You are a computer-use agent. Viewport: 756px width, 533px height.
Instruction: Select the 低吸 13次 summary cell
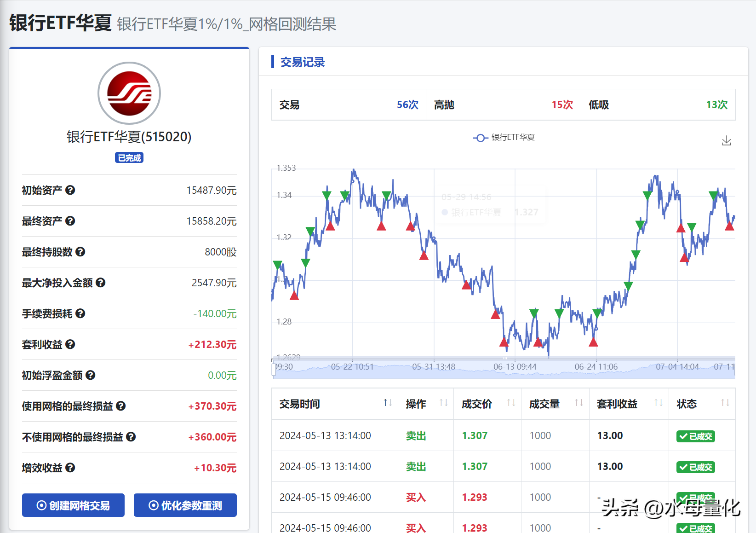tap(658, 105)
